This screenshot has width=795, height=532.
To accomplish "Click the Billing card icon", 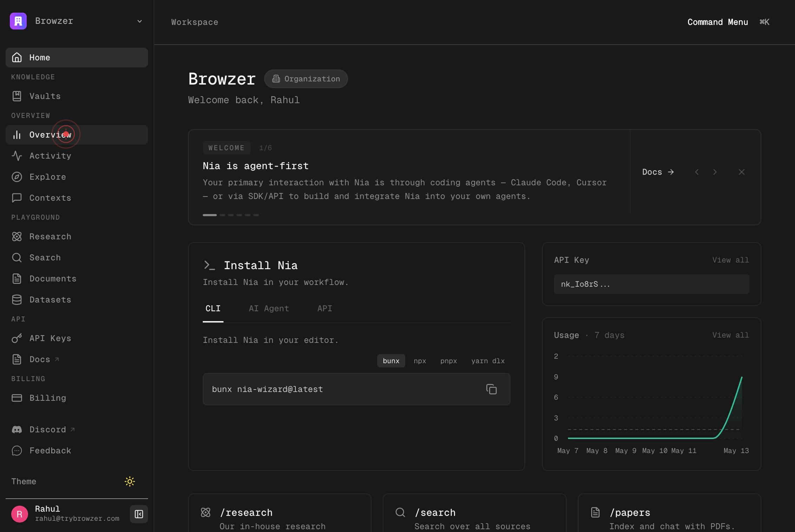I will tap(17, 398).
